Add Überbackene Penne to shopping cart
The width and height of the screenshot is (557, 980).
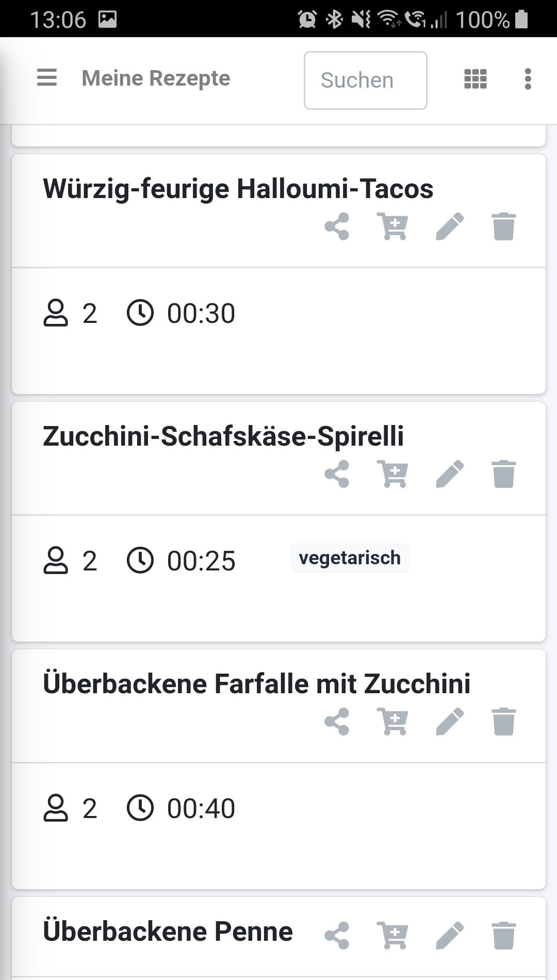(393, 935)
